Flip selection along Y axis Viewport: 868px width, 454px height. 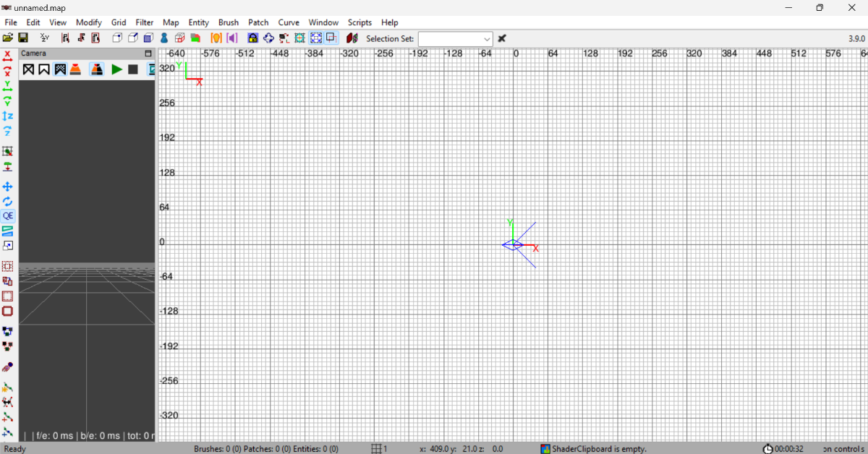[x=7, y=85]
